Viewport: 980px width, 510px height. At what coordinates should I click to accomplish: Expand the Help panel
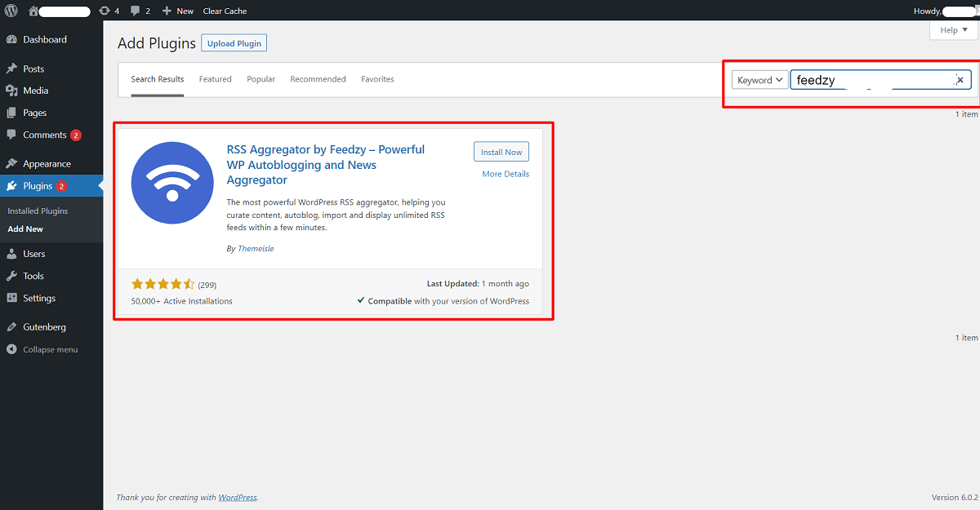coord(952,29)
